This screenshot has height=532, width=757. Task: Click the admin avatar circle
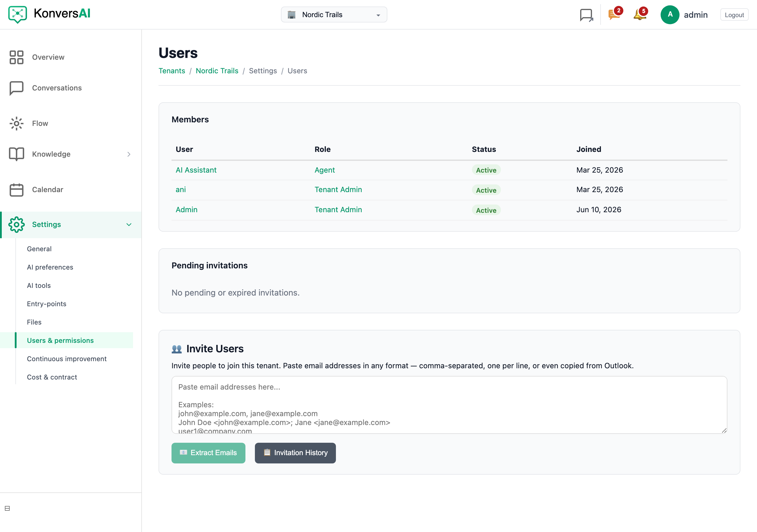[670, 15]
